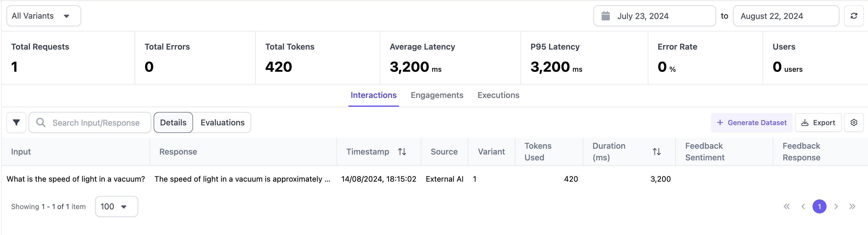The width and height of the screenshot is (868, 235).
Task: Click timestamp 14/08/2024, 18:15:02 cell
Action: pos(379,179)
